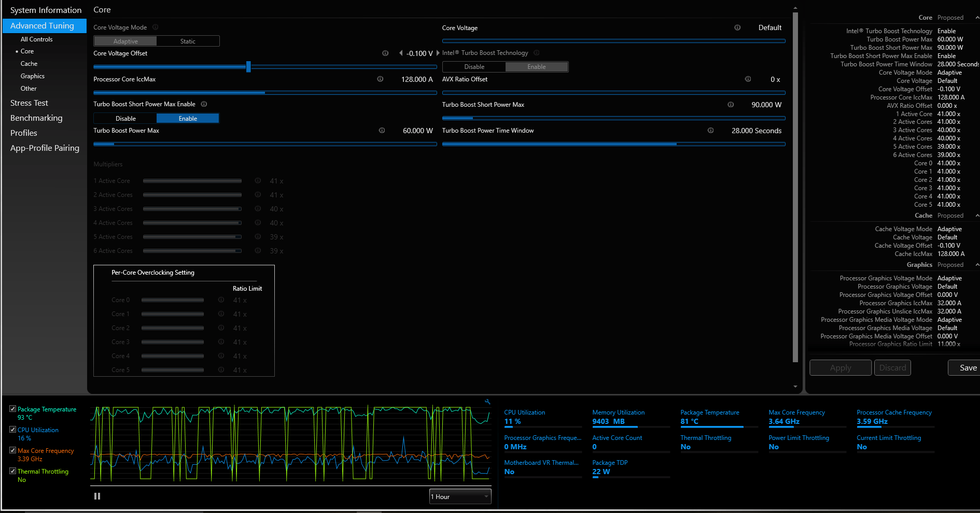Select Advanced Tuning in sidebar
Image resolution: width=980 pixels, height=513 pixels.
(45, 26)
